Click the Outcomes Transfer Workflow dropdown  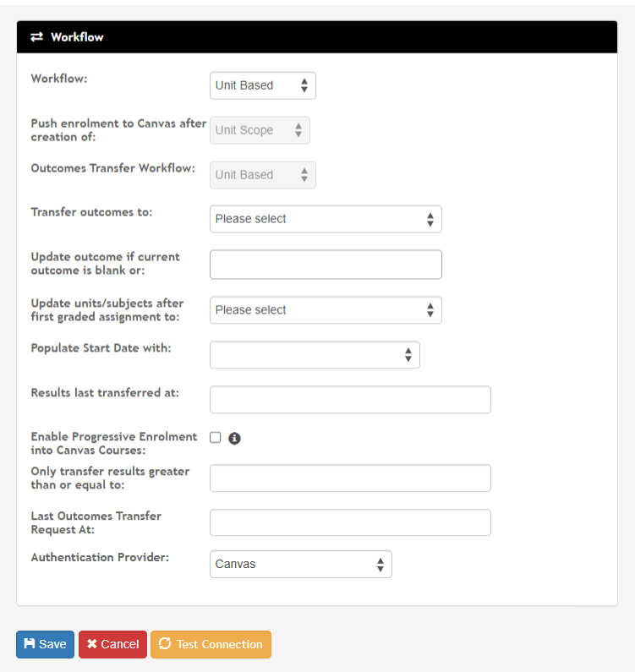click(262, 175)
